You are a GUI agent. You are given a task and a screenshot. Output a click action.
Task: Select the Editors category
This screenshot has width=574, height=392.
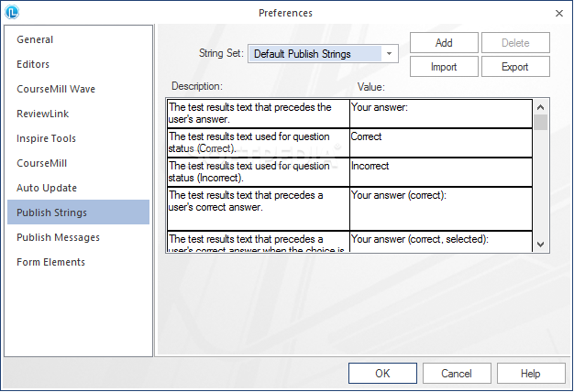click(x=33, y=64)
